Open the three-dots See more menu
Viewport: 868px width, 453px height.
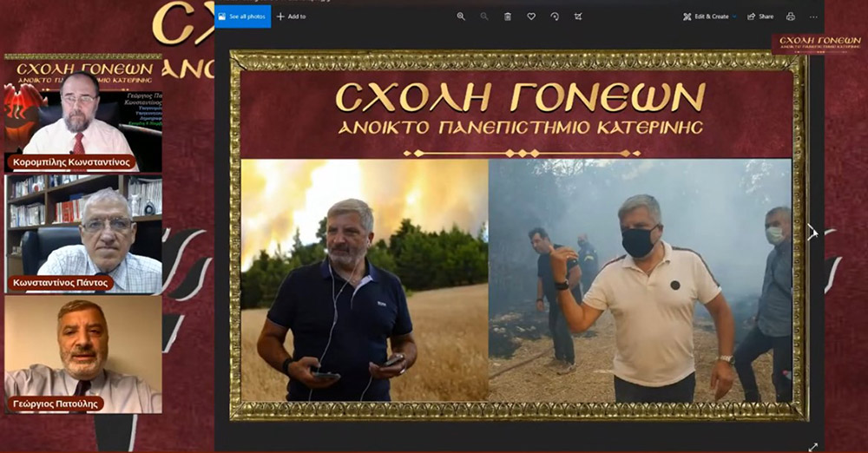point(813,16)
